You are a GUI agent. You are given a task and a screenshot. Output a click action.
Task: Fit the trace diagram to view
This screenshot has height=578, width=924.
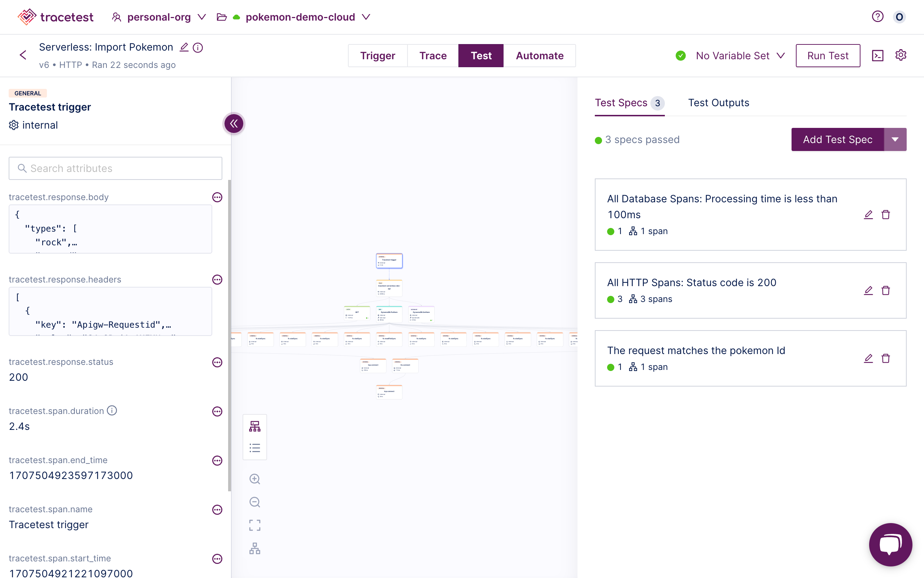255,525
